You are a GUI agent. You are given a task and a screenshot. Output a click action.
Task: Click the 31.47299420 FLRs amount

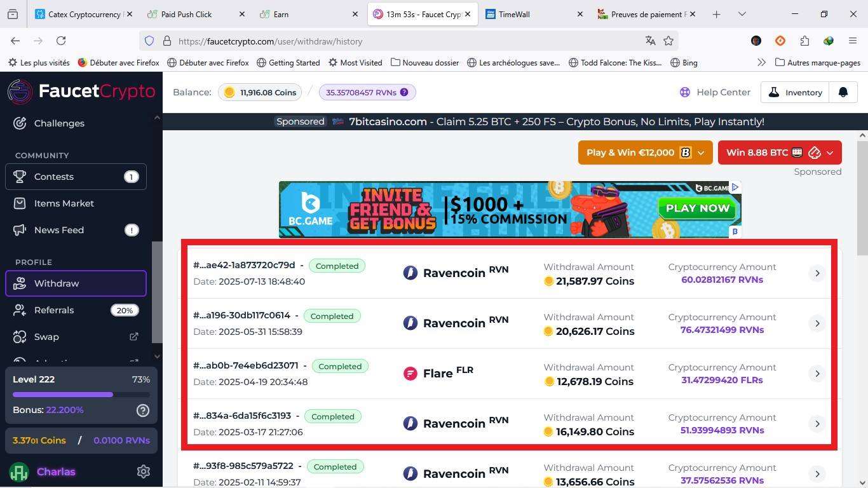(722, 380)
